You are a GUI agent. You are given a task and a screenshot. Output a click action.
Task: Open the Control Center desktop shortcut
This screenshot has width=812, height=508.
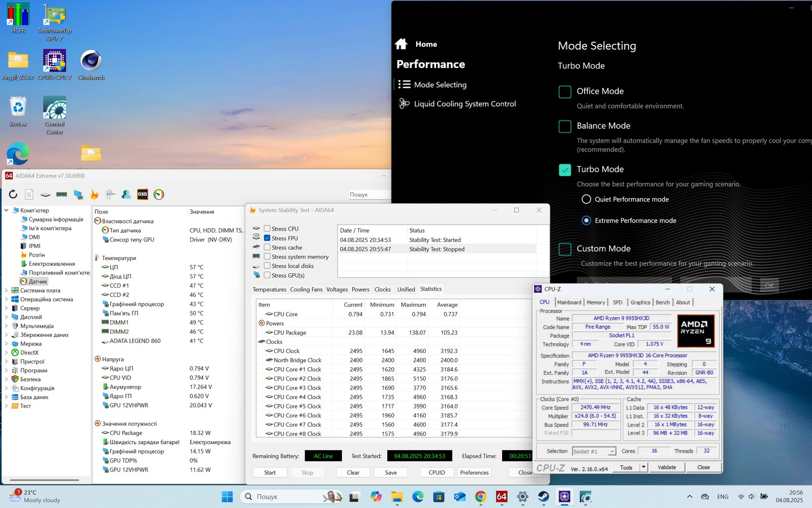tap(55, 115)
